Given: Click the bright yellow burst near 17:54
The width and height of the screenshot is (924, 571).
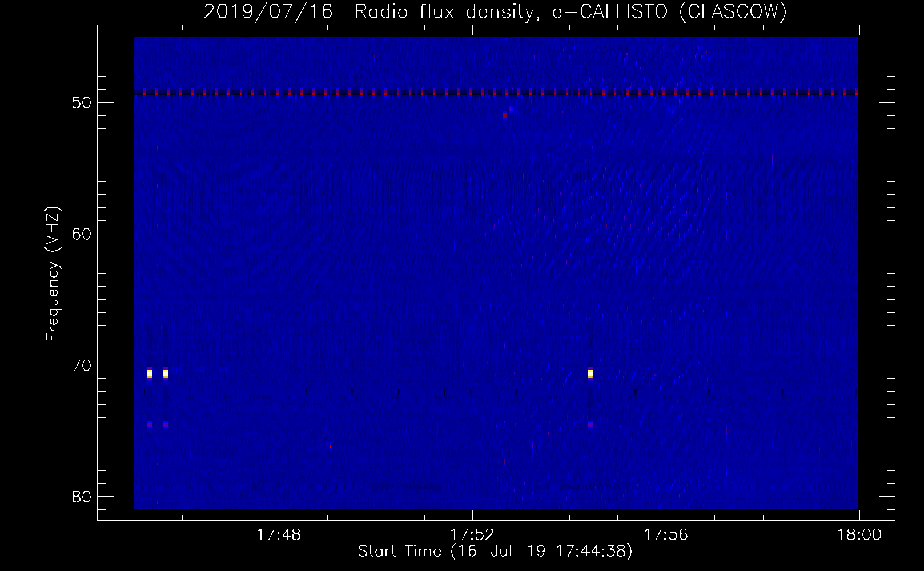Looking at the screenshot, I should (590, 374).
